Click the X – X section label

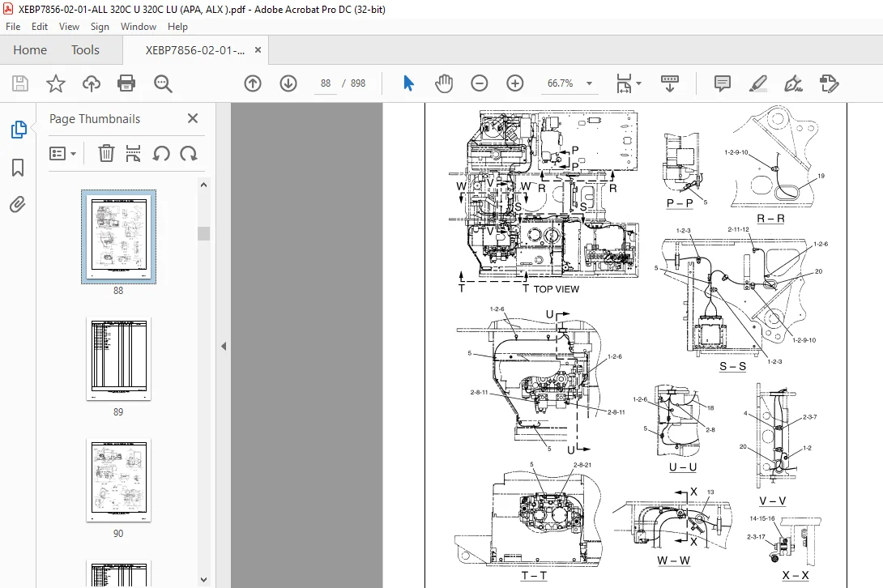coord(796,575)
